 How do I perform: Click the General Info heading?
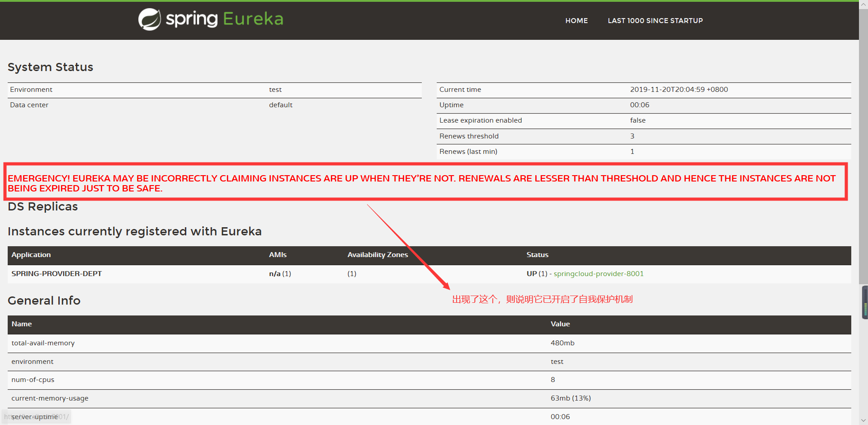[44, 301]
